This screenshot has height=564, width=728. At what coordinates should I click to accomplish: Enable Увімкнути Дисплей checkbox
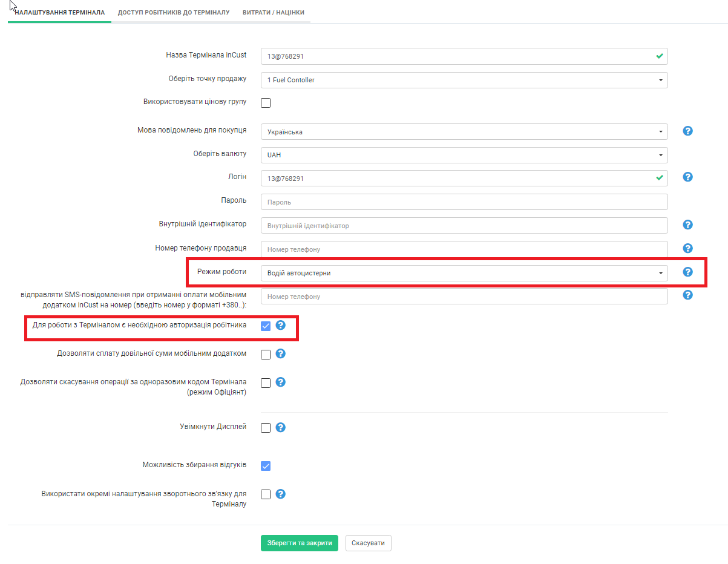pos(266,428)
